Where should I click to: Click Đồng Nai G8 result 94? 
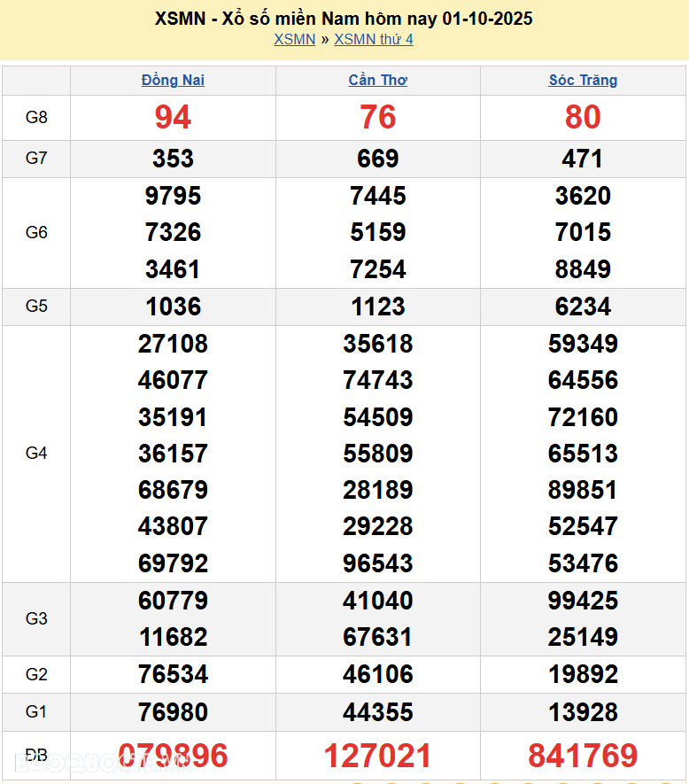tap(173, 117)
